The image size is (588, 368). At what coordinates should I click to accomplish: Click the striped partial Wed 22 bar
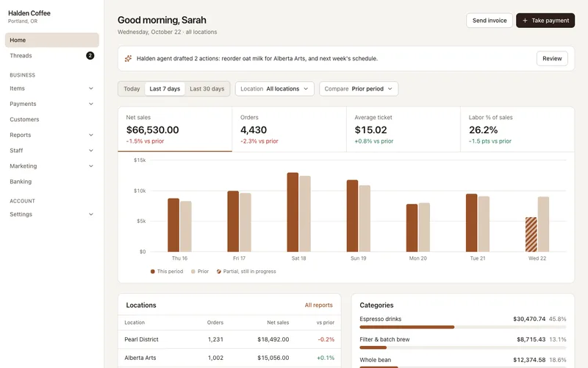tap(531, 234)
